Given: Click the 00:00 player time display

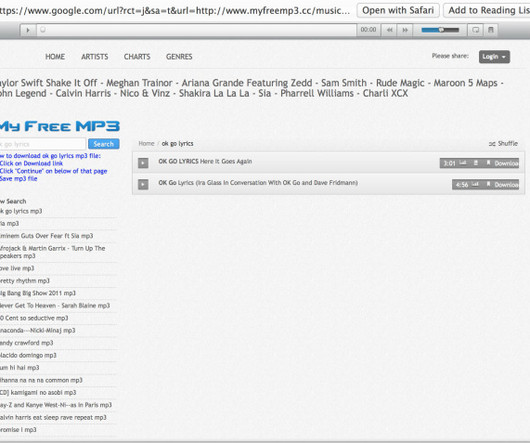Looking at the screenshot, I should click(368, 30).
